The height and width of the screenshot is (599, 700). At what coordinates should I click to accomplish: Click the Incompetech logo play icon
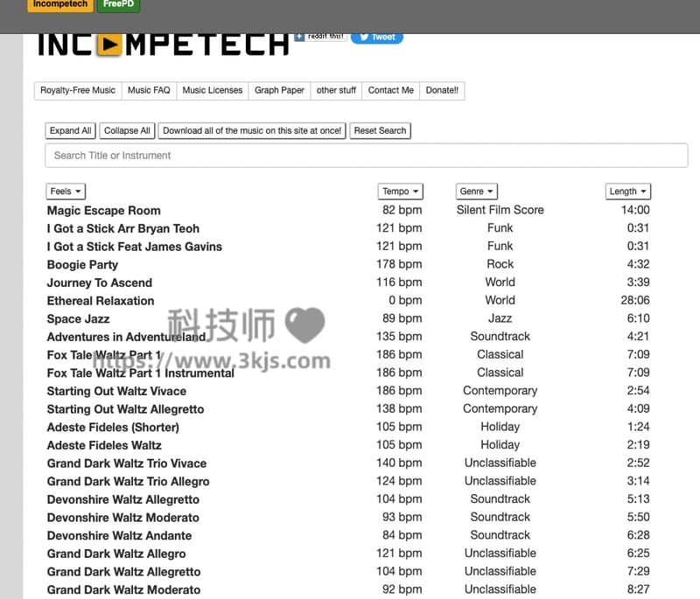(109, 45)
